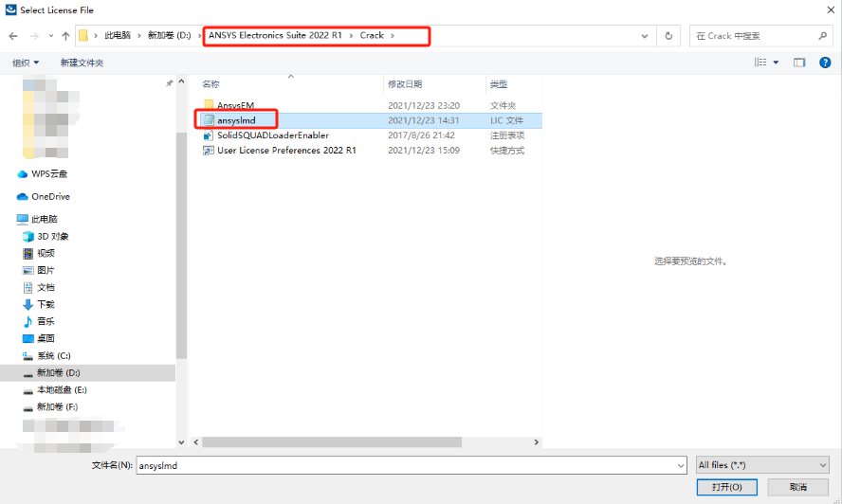Click the Crack breadcrumb segment

coord(372,35)
